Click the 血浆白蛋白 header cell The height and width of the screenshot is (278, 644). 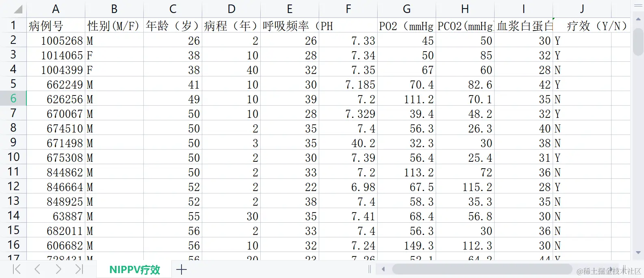(524, 26)
